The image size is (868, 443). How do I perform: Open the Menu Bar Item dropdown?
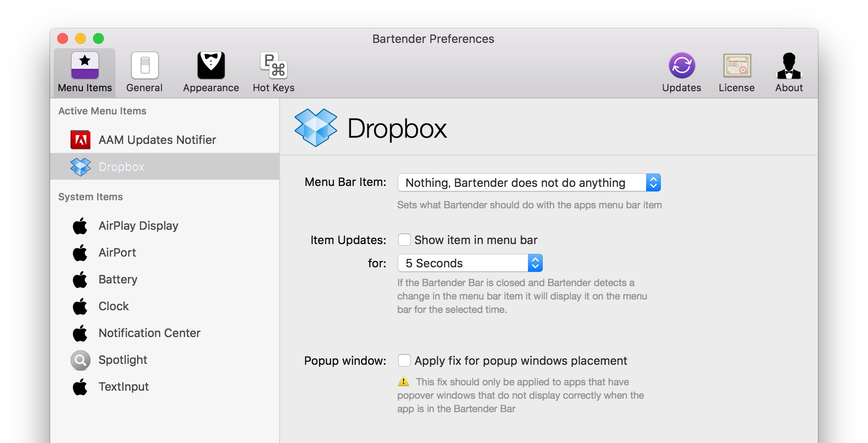point(529,182)
